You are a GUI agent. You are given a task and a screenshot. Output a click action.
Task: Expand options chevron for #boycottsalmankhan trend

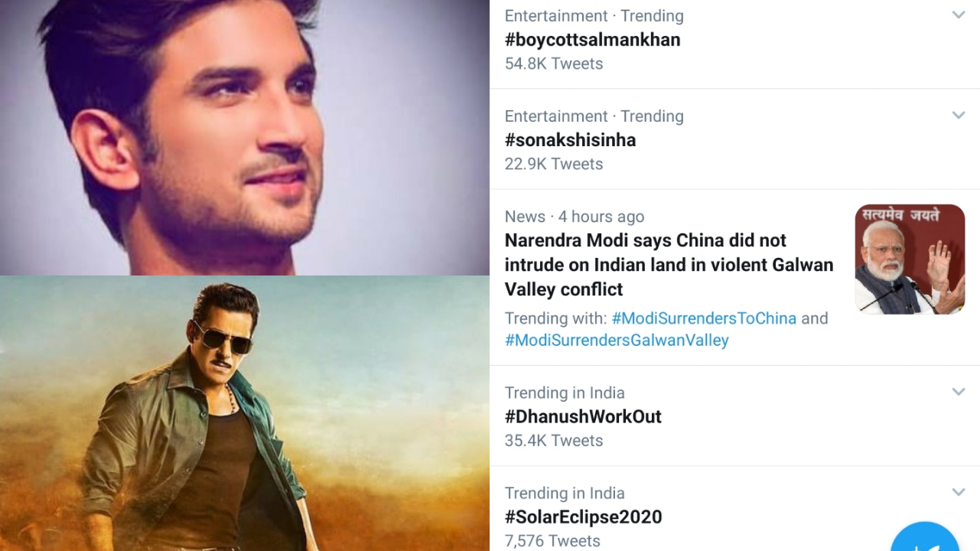pos(958,15)
